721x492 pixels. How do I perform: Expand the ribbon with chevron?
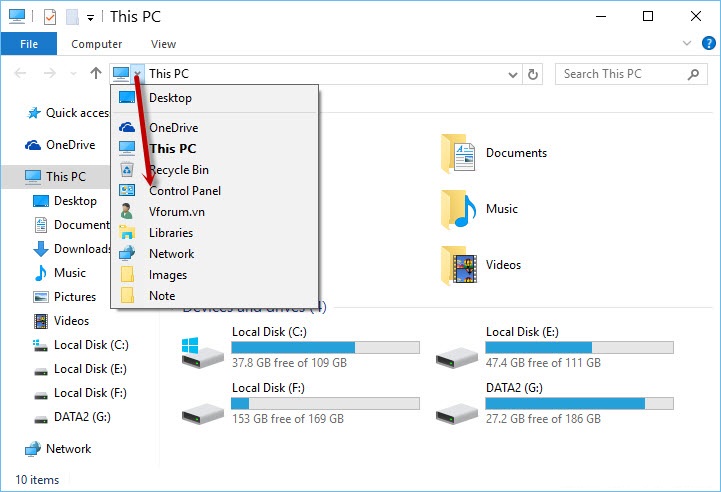[687, 43]
